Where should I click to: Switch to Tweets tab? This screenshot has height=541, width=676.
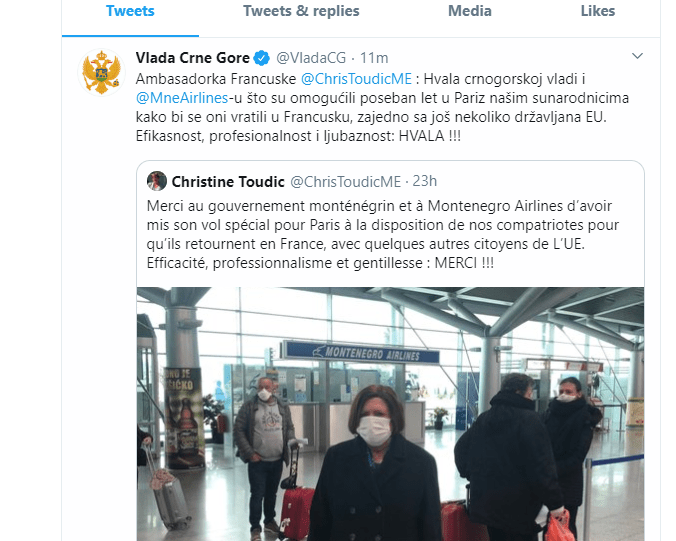(x=130, y=11)
